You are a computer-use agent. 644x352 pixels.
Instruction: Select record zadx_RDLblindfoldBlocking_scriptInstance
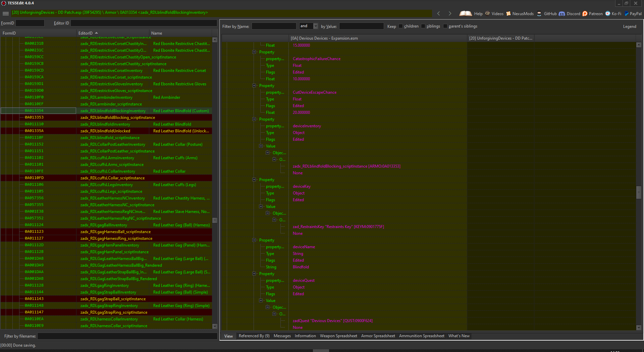(x=106, y=118)
